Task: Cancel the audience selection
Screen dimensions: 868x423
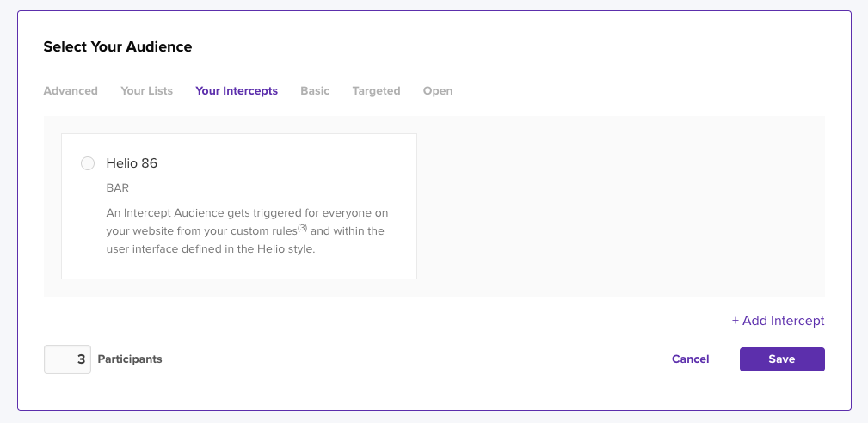Action: pos(690,359)
